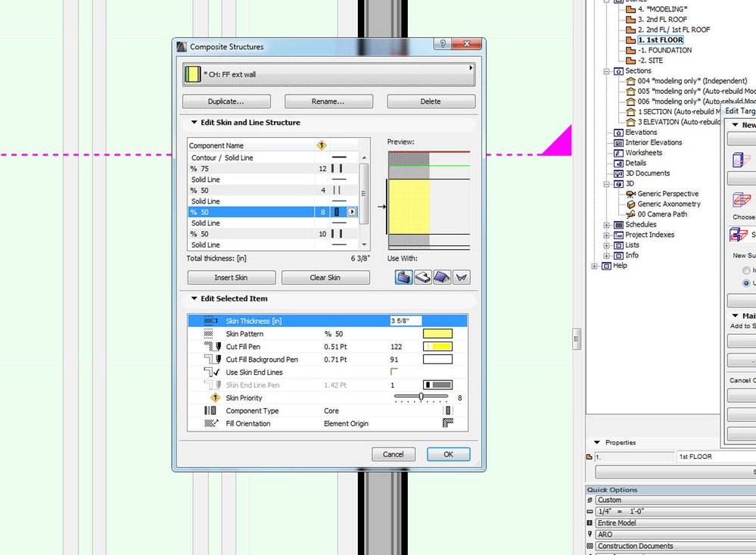Click the Skin Thickness row icon

210,321
